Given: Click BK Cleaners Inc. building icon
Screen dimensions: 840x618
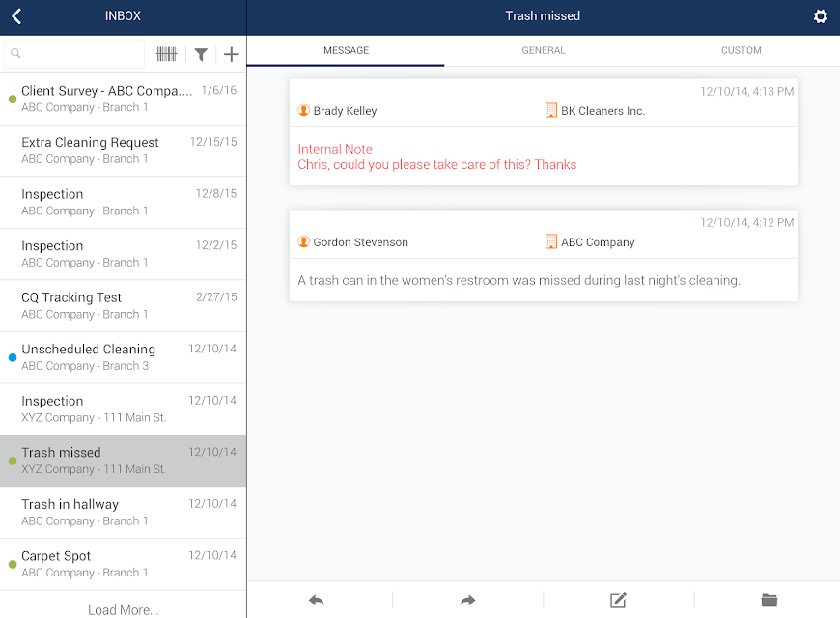Looking at the screenshot, I should [x=550, y=110].
